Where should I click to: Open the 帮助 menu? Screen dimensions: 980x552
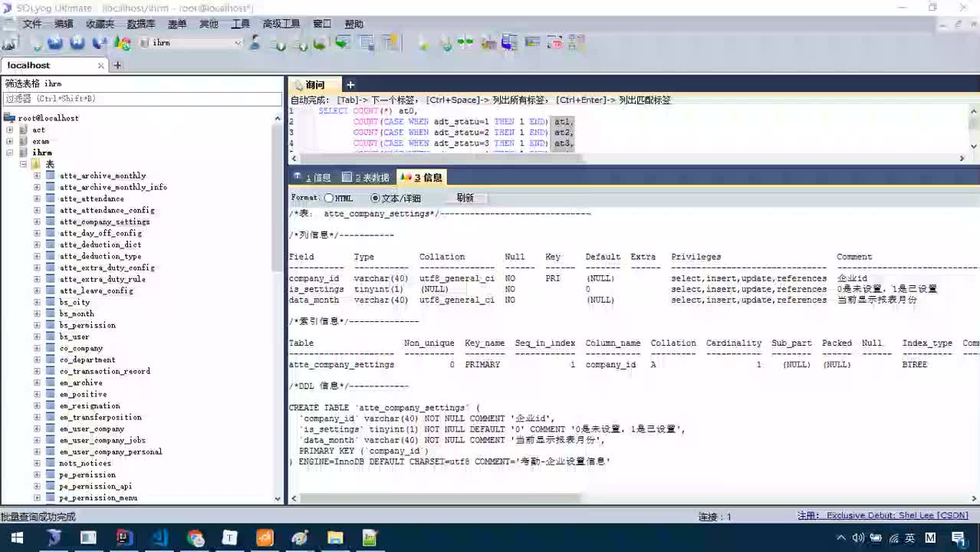pyautogui.click(x=354, y=24)
